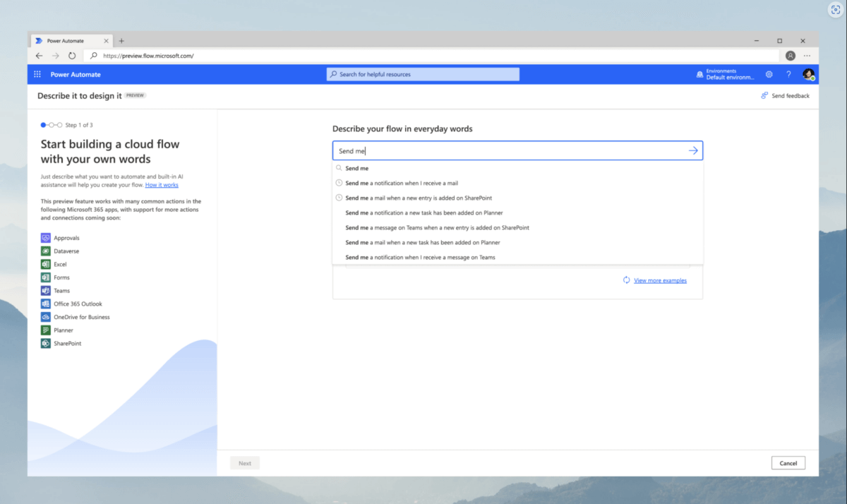
Task: Click the Step 1 of 3 progress indicator
Action: point(66,125)
